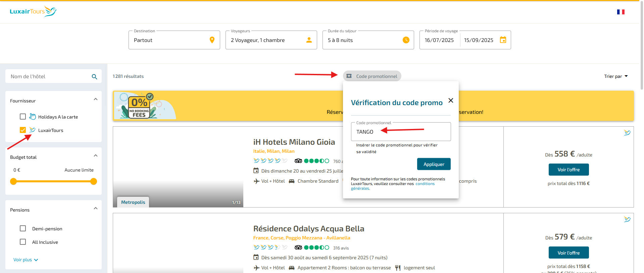This screenshot has height=273, width=644.
Task: Collapse the Budget total filter section
Action: pos(96,156)
